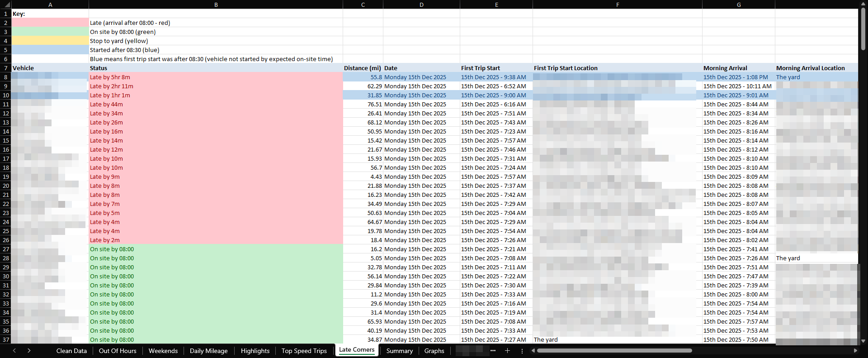868x358 pixels.
Task: Click the 'Morning Arrival' header cell
Action: pyautogui.click(x=739, y=68)
